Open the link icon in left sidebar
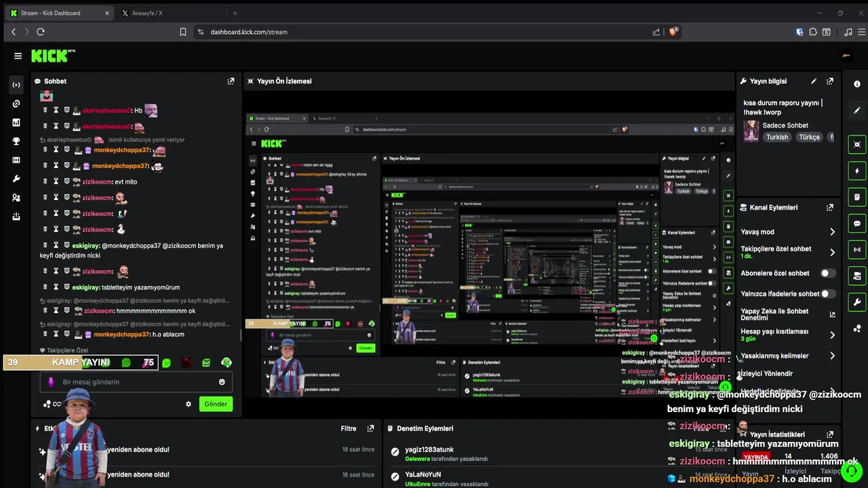 point(16,104)
